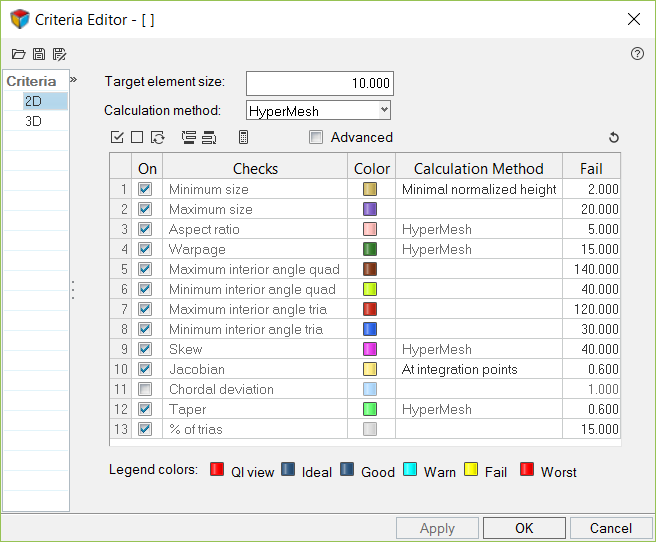Click the uncheck-all checks toolbar icon

[x=137, y=137]
